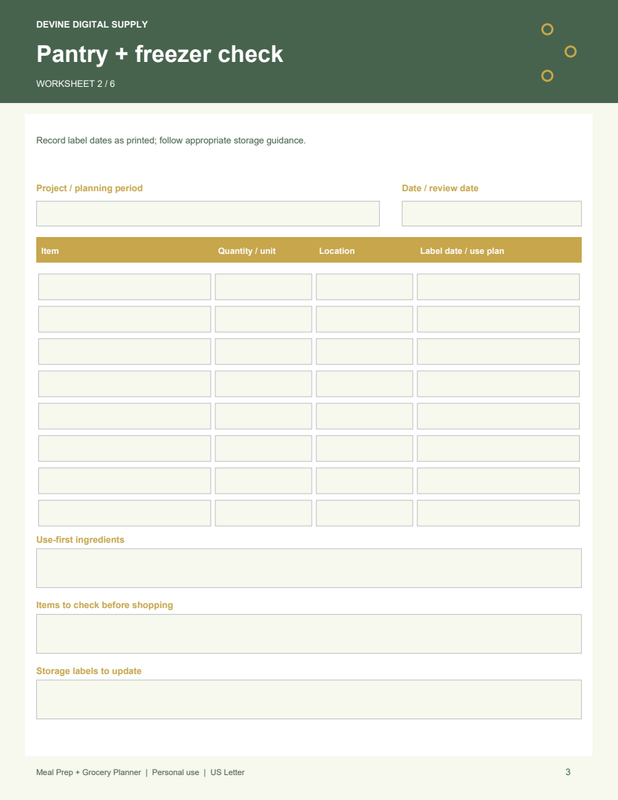Screen dimensions: 618x800
Task: Click the Use-first ingredients text box
Action: coord(309,568)
